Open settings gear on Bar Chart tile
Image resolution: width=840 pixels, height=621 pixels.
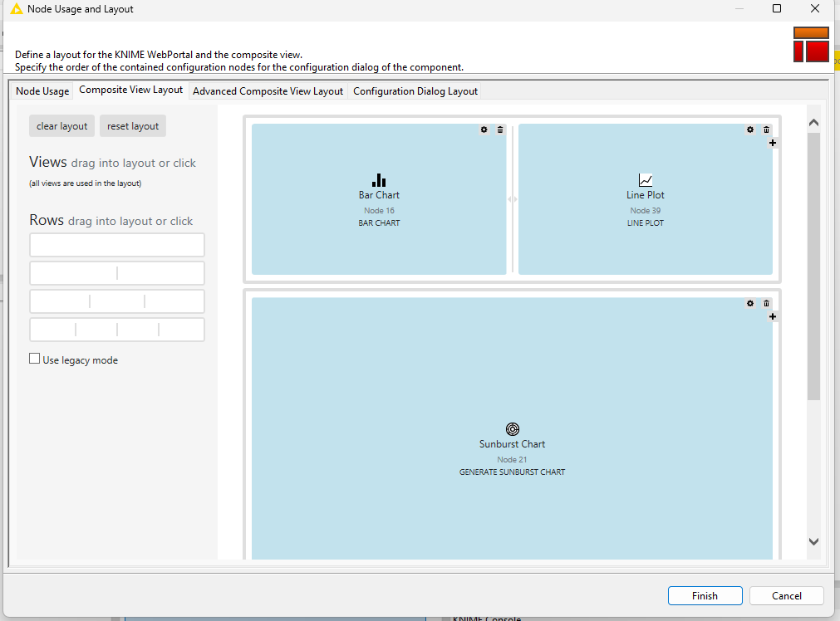tap(484, 130)
